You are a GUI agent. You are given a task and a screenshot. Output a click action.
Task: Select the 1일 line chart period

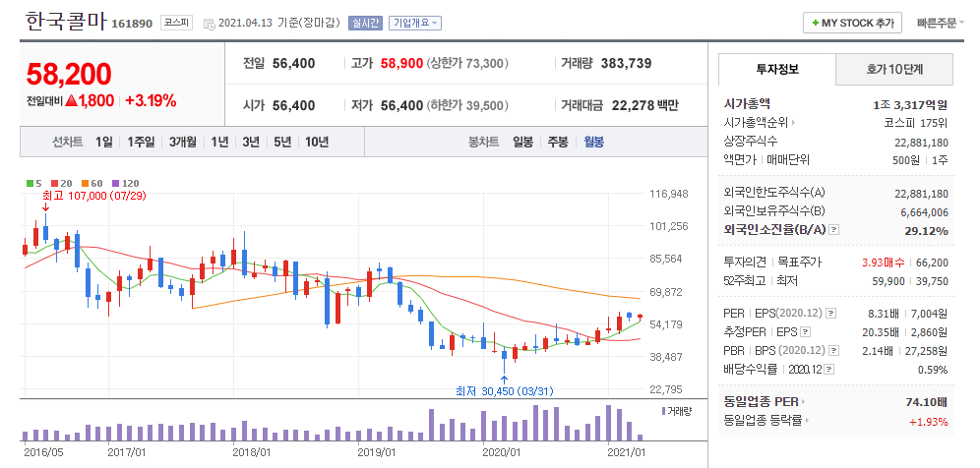point(103,142)
